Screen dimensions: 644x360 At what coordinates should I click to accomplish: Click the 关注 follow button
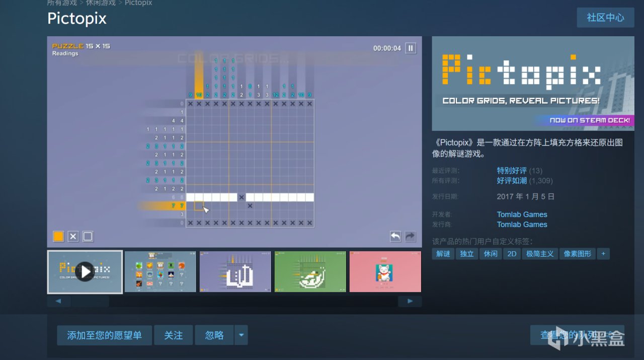coord(174,335)
